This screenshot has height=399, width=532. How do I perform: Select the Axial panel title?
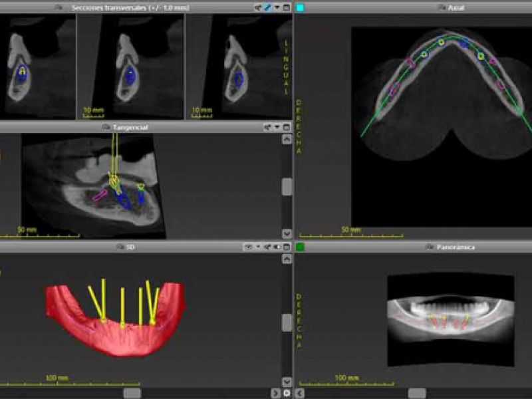click(456, 7)
